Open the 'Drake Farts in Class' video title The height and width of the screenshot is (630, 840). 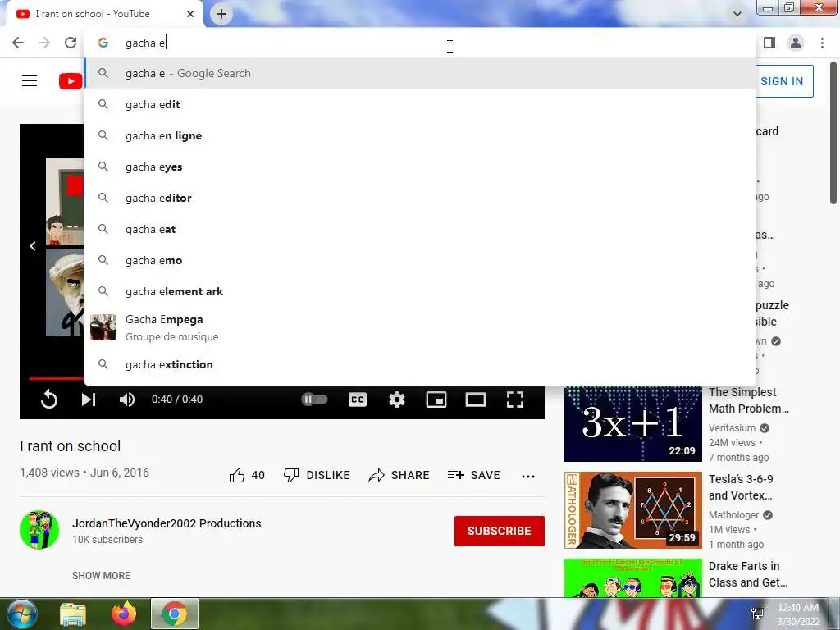(748, 573)
